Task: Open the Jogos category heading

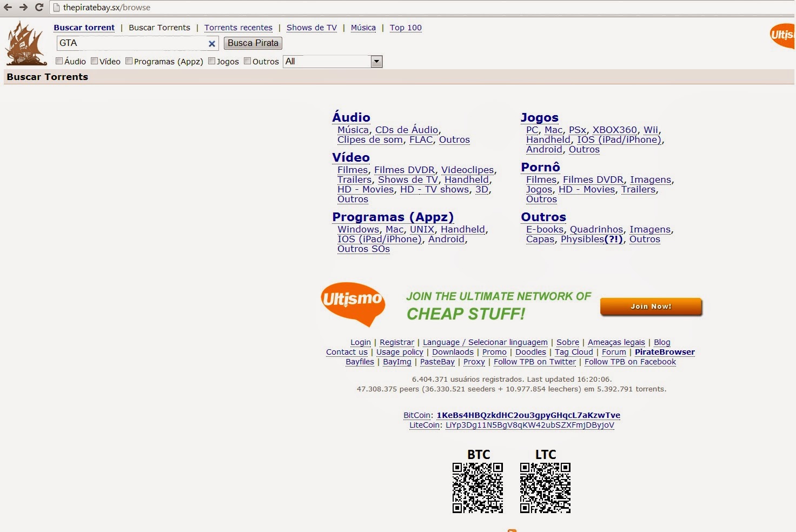Action: (540, 117)
